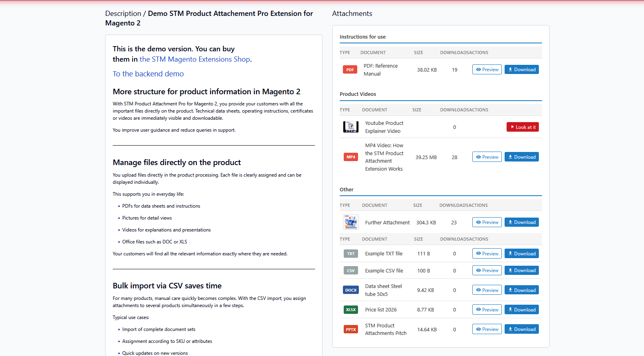644x356 pixels.
Task: Click 'STM Product Attachments Pitch' document name
Action: (x=386, y=329)
